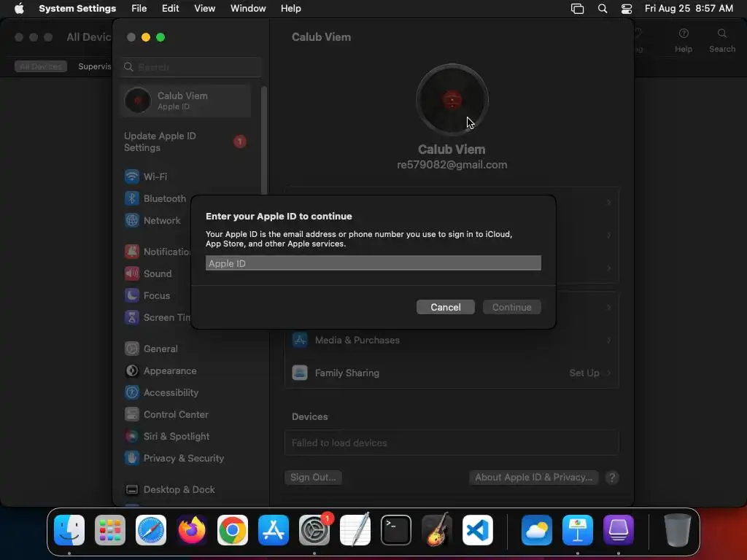Open Weather app from the Dock
The width and height of the screenshot is (747, 560).
[x=537, y=530]
